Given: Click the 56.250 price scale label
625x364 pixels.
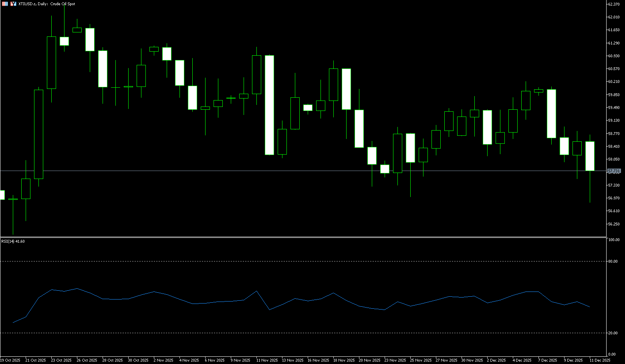Looking at the screenshot, I should pyautogui.click(x=614, y=224).
